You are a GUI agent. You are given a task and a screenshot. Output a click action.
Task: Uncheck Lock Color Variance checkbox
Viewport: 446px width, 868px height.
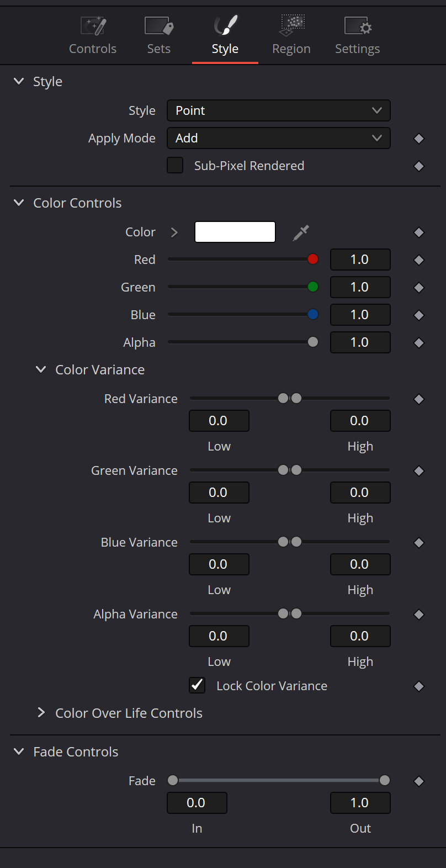point(197,685)
